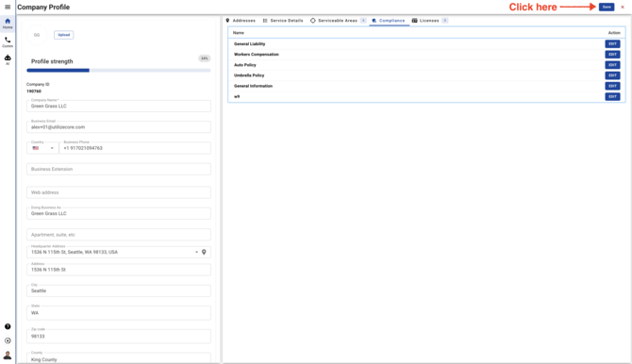Click the Save button
This screenshot has height=364, width=632.
click(x=607, y=7)
